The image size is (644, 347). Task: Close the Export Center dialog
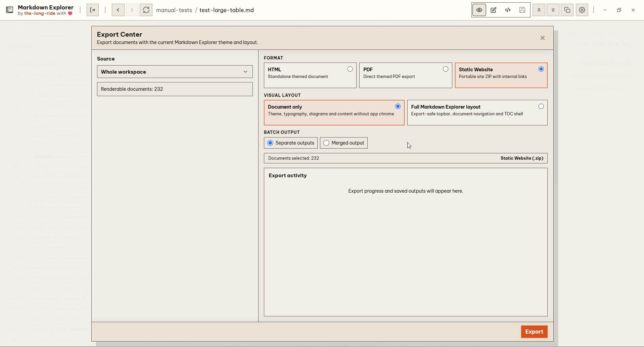543,38
